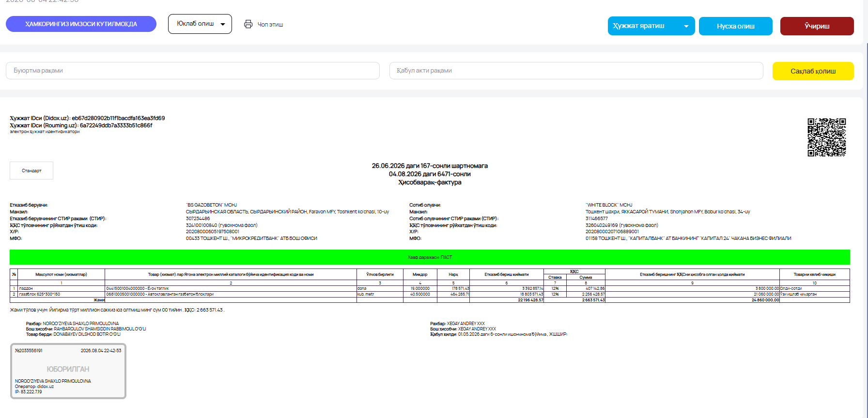Click the Ҳамкорингиз имзоси кутилмоқда status badge

pos(81,24)
